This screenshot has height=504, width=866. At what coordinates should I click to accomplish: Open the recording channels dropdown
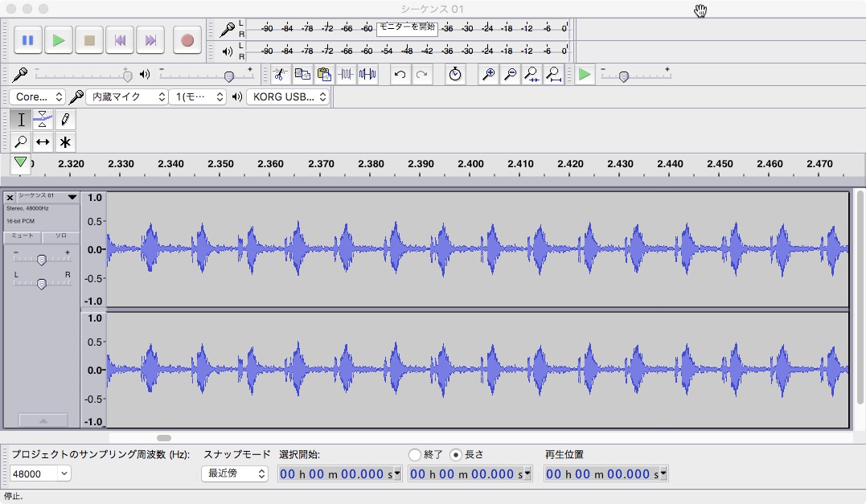198,96
